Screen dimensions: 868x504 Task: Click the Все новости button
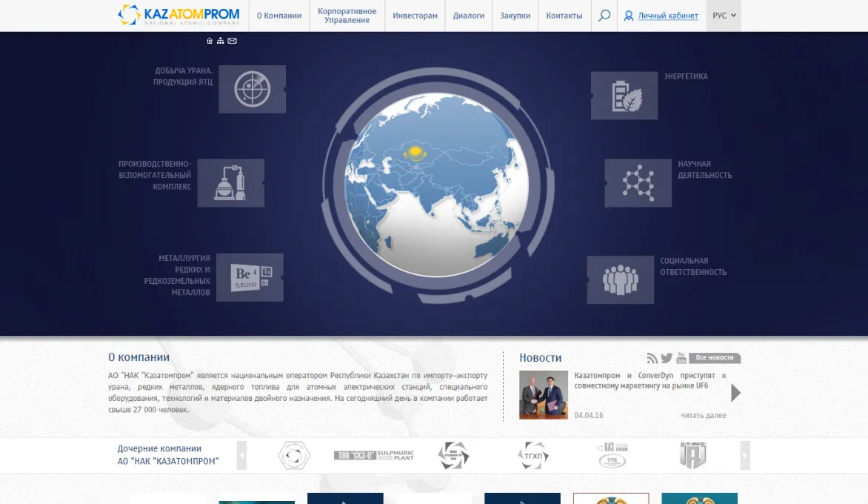coord(715,358)
